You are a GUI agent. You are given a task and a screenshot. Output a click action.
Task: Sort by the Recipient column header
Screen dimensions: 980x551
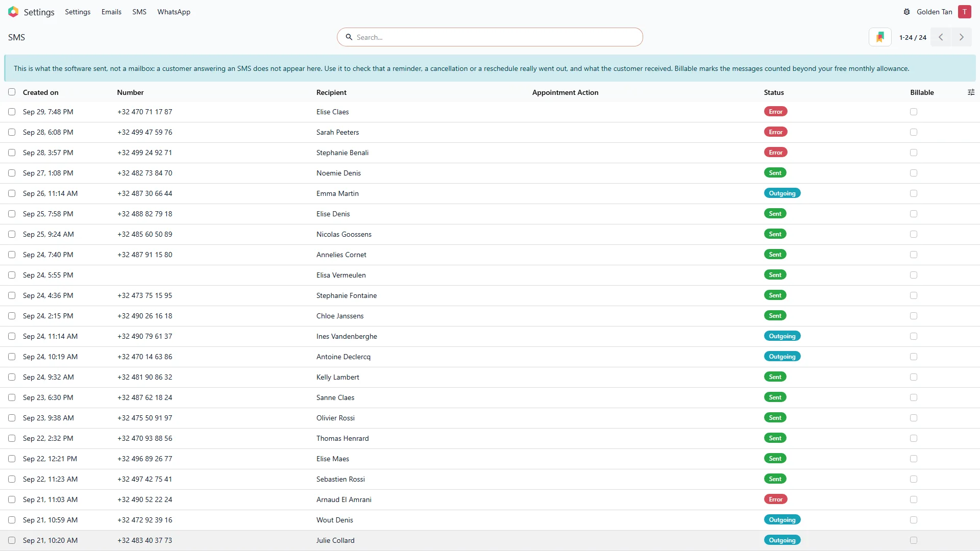point(331,92)
